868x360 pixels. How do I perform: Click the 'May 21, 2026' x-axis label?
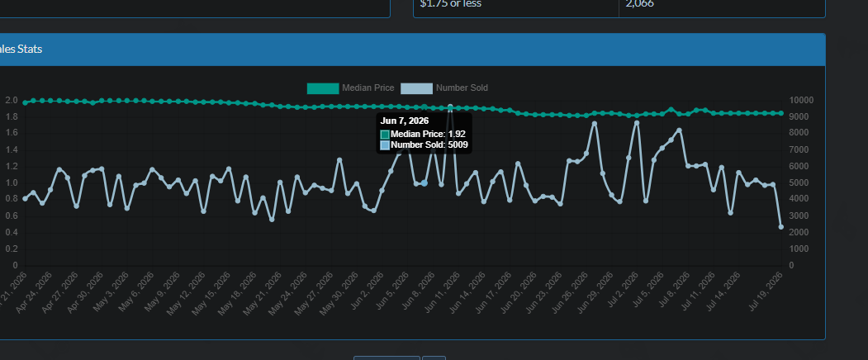tap(263, 293)
